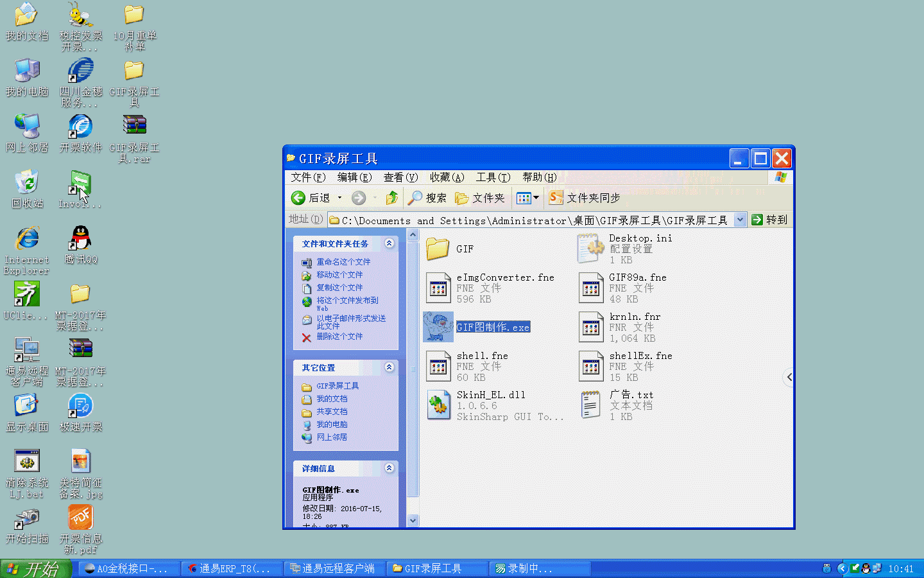Open the Search (搜索) toolbar button
This screenshot has height=578, width=924.
pyautogui.click(x=428, y=198)
